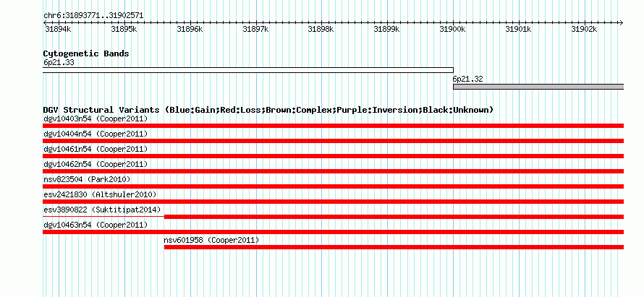Image resolution: width=644 pixels, height=297 pixels.
Task: Open the Cytogenetic Bands track title
Action: pyautogui.click(x=86, y=53)
